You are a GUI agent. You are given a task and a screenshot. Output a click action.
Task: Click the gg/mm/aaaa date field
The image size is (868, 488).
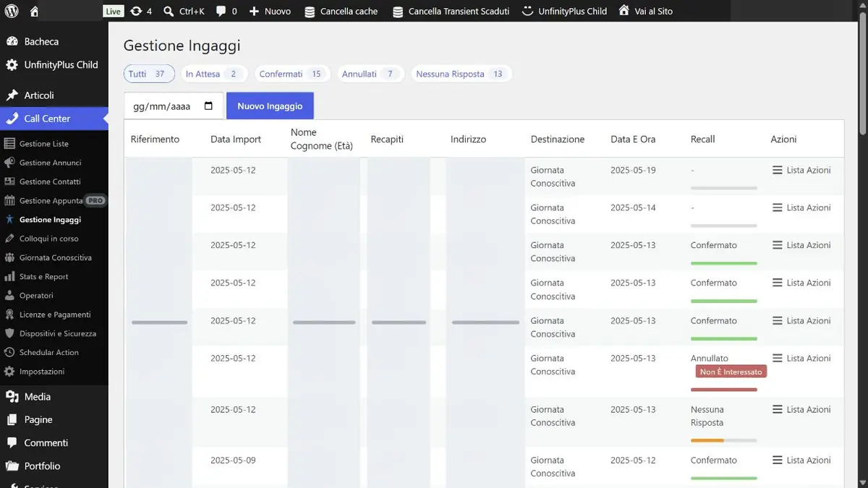174,106
